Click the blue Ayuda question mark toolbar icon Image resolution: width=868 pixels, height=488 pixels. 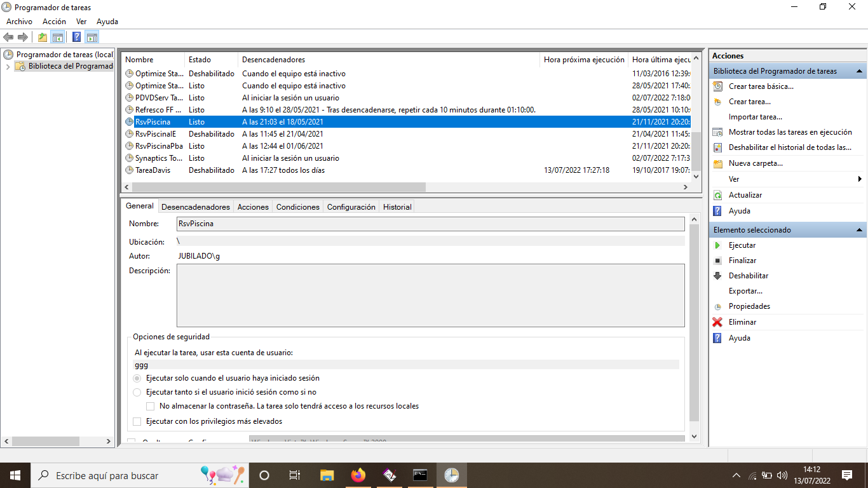click(x=76, y=37)
